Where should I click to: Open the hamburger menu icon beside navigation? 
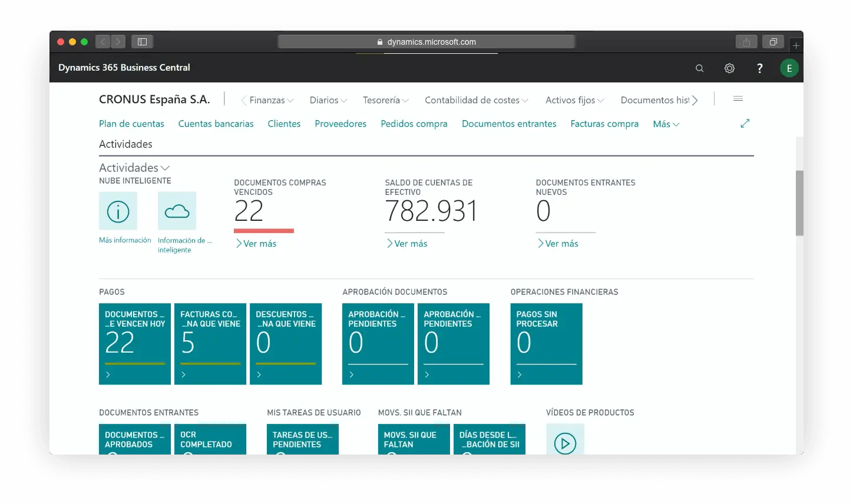pos(738,99)
